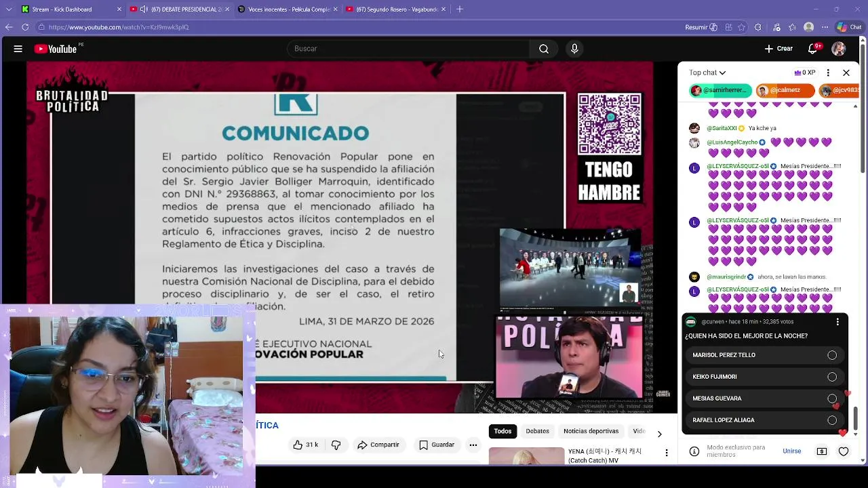Select the Debates filter chip
Viewport: 868px width, 488px height.
point(538,431)
